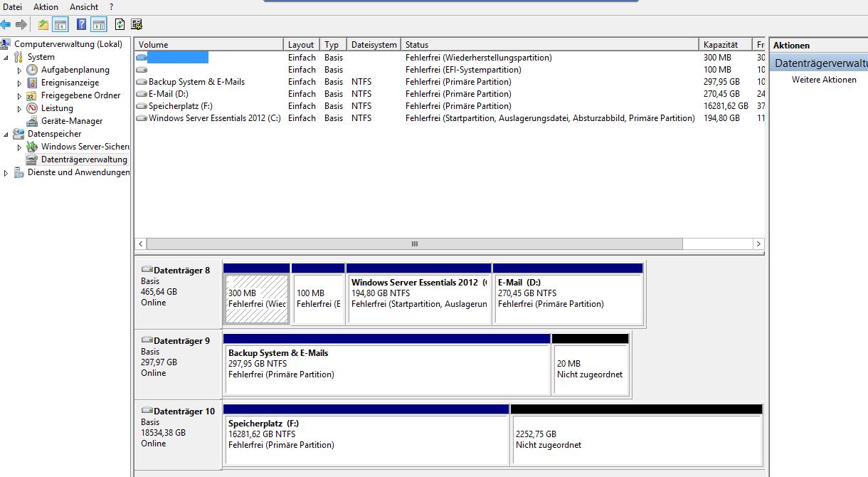Sort by the Status column header

[x=550, y=45]
